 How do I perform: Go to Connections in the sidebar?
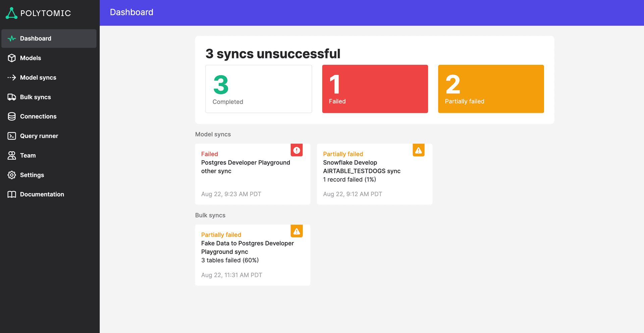pyautogui.click(x=38, y=116)
